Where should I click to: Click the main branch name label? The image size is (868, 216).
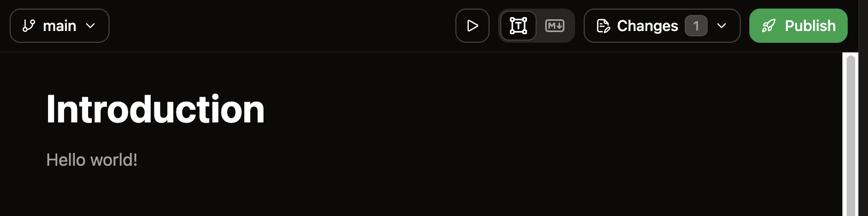[59, 26]
